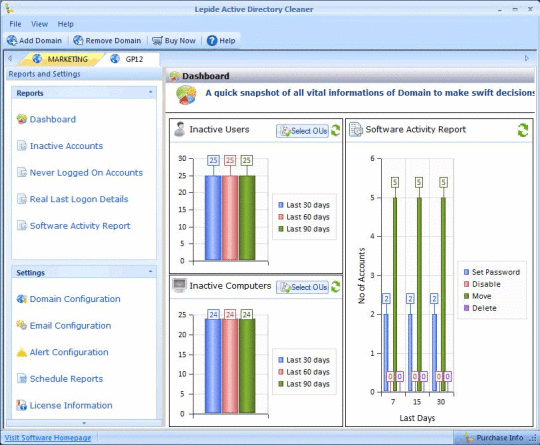This screenshot has width=540, height=445.
Task: Click the Real Last Logon Details icon
Action: coord(22,199)
